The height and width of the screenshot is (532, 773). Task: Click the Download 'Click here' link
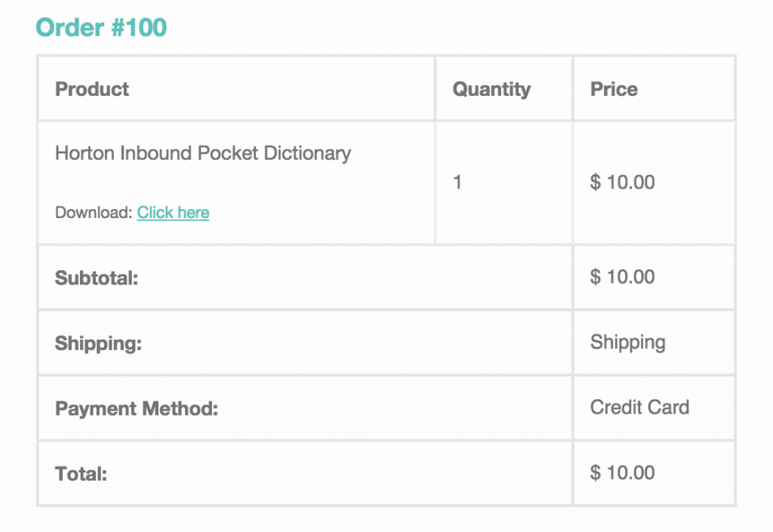pyautogui.click(x=173, y=213)
